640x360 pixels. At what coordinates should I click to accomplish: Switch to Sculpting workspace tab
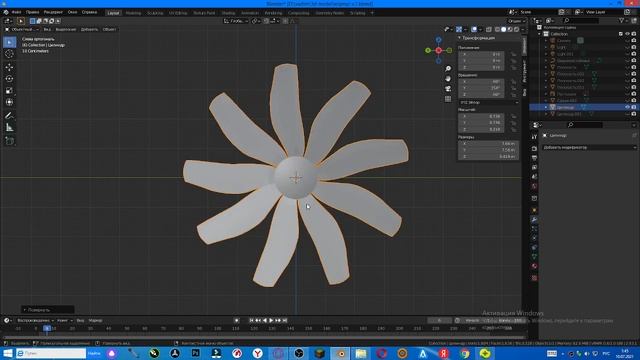(x=155, y=13)
